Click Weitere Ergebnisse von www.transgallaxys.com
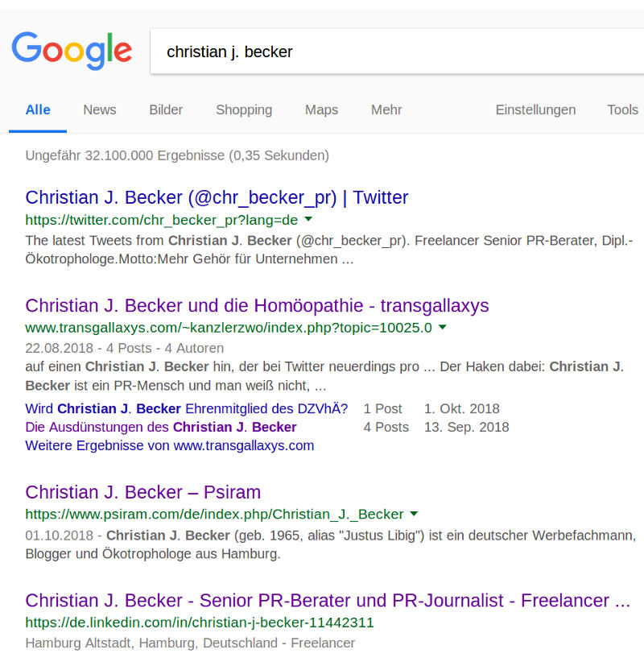Viewport: 644px width, 666px height. pos(169,445)
